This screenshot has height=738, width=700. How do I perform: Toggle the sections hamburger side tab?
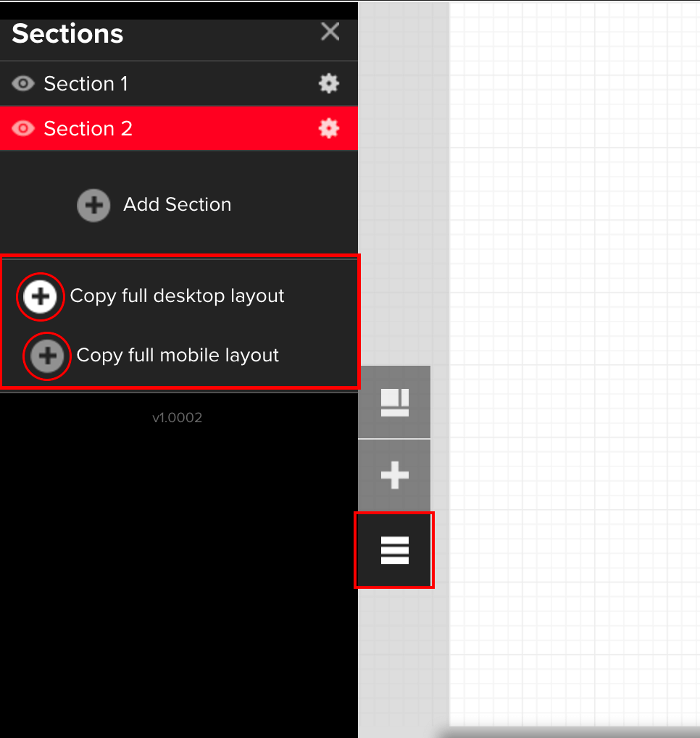point(394,550)
